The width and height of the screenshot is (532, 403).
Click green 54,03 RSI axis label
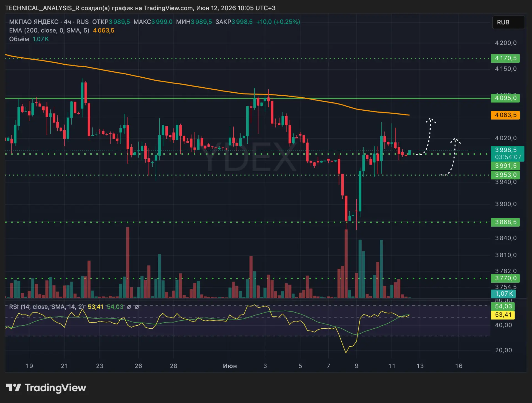503,306
